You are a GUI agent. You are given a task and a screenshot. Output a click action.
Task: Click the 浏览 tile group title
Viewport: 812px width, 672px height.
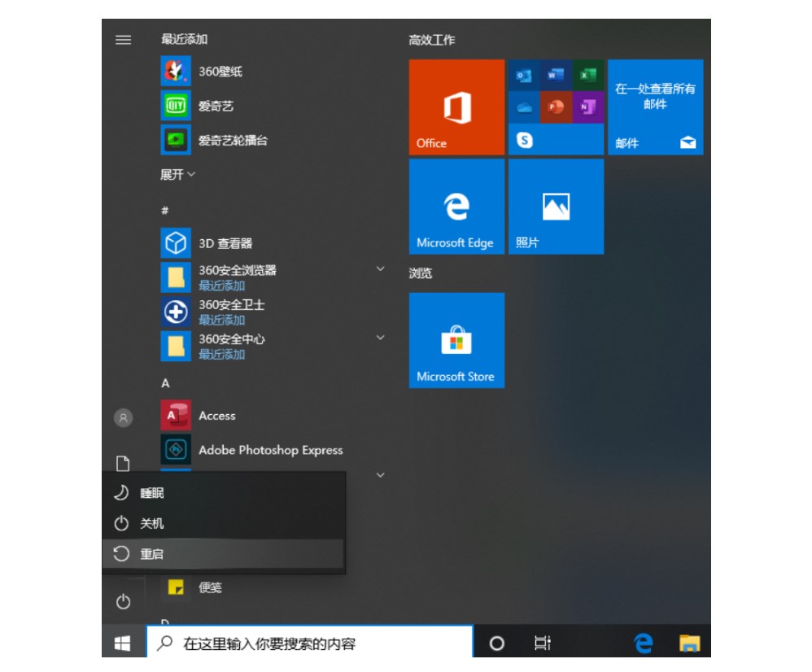pyautogui.click(x=420, y=273)
